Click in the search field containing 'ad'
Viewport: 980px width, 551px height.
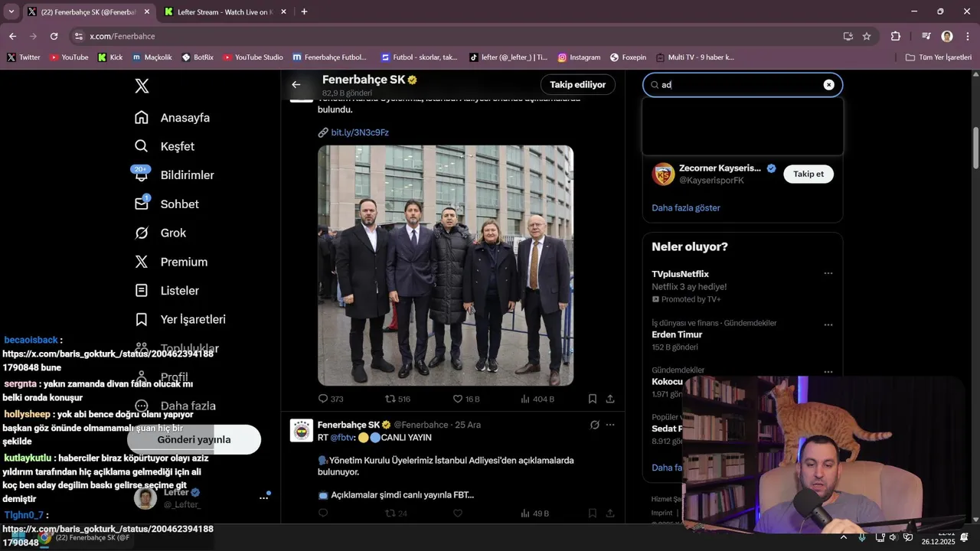(x=742, y=85)
